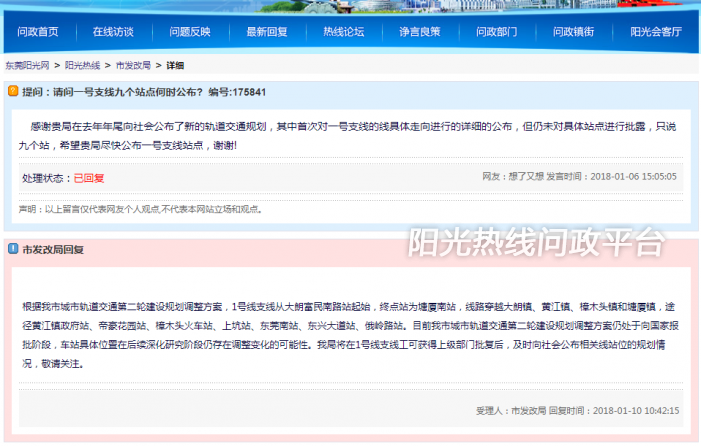Open 最新回复 in the top navigation

267,32
